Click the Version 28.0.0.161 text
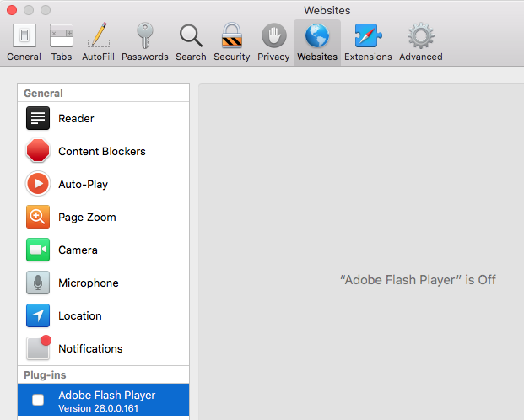This screenshot has width=524, height=420. pyautogui.click(x=98, y=408)
